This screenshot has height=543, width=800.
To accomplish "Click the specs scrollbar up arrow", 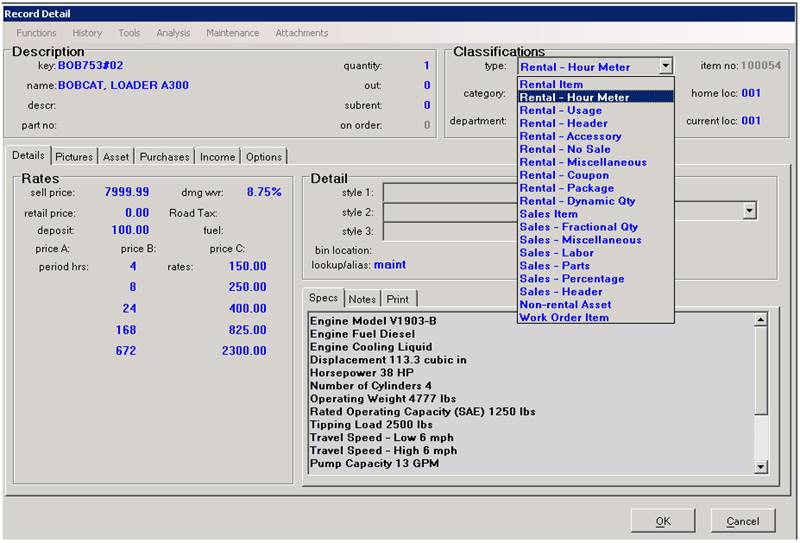I will click(x=761, y=320).
